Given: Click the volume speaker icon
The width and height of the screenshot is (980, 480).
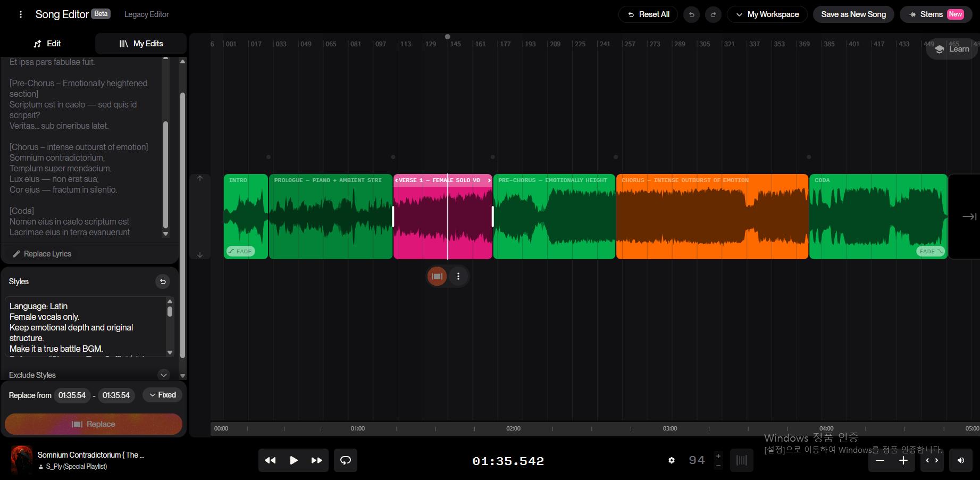Looking at the screenshot, I should [x=960, y=460].
